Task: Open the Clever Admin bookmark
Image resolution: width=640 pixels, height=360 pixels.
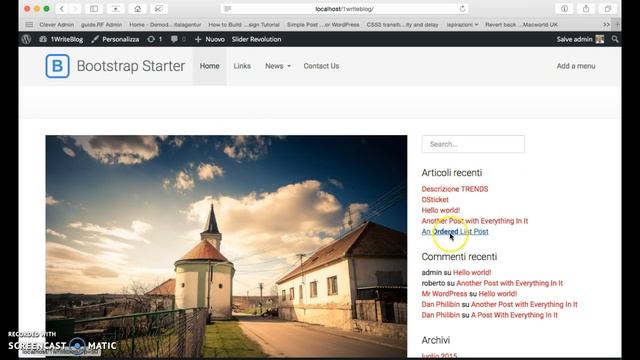Action: pos(57,24)
